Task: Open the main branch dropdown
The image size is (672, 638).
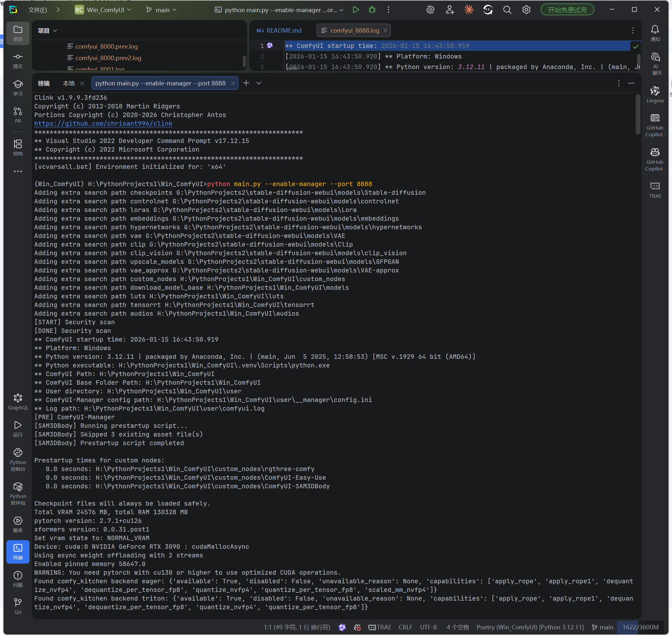Action: click(x=162, y=10)
